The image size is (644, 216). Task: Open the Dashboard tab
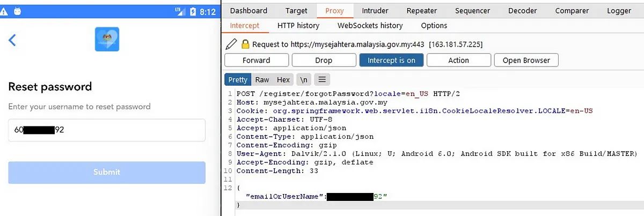248,11
